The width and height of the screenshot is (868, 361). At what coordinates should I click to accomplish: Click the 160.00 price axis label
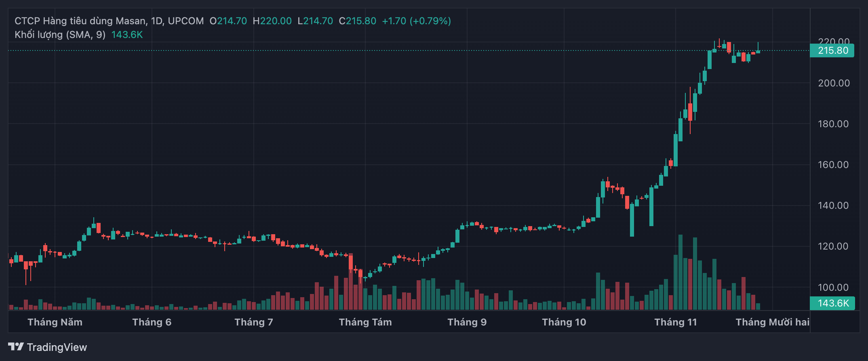pyautogui.click(x=834, y=165)
